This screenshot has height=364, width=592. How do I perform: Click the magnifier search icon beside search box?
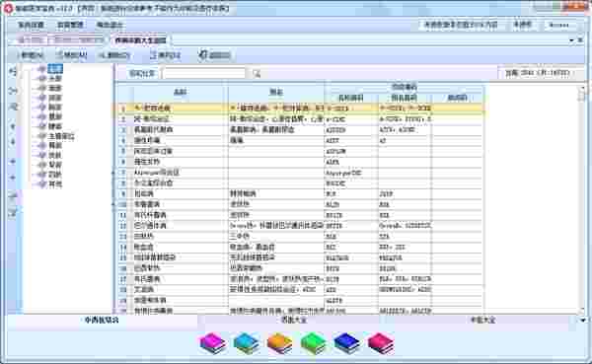click(x=258, y=74)
